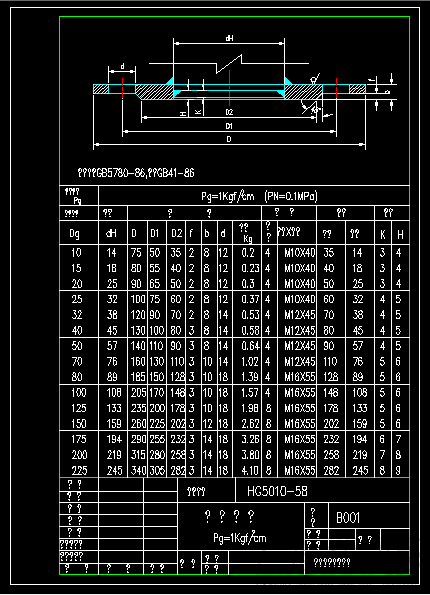Select the small d bolt-hole dimension in the drawing
This screenshot has height=595, width=430.
[122, 66]
